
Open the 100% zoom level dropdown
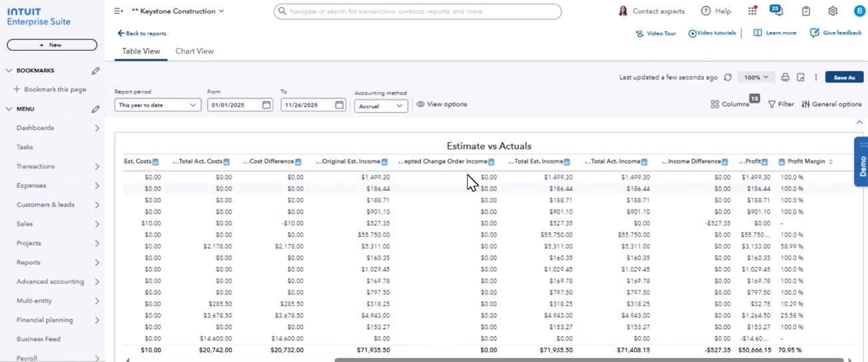click(756, 77)
